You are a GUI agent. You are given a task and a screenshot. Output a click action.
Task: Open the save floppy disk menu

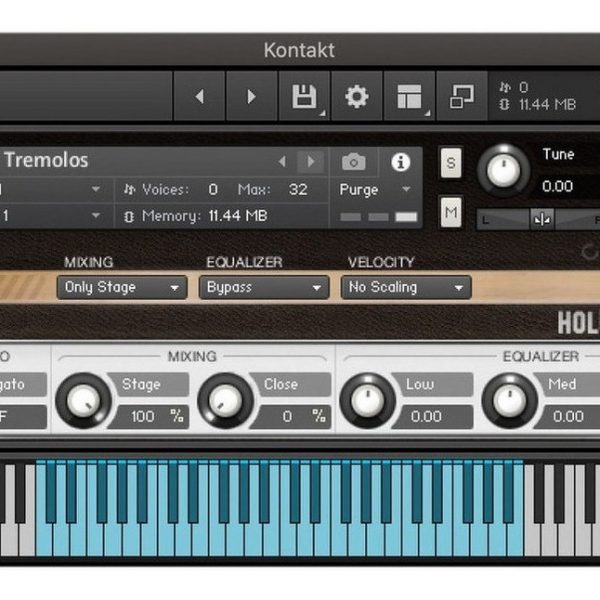(304, 96)
